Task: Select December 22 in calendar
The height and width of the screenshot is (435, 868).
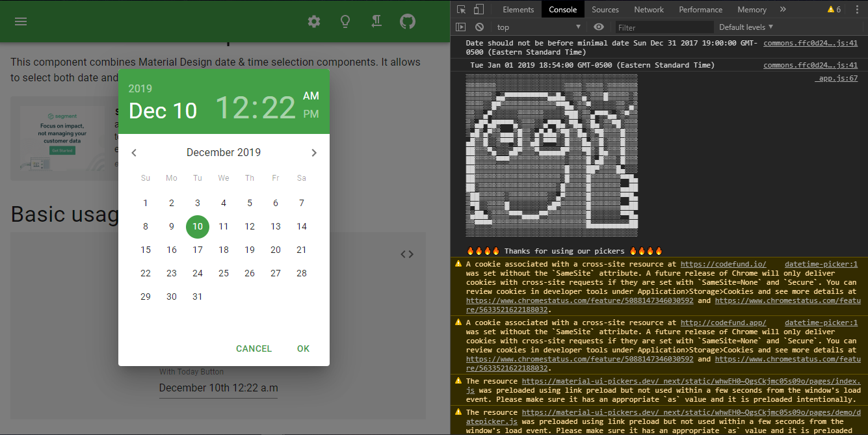Action: tap(146, 274)
